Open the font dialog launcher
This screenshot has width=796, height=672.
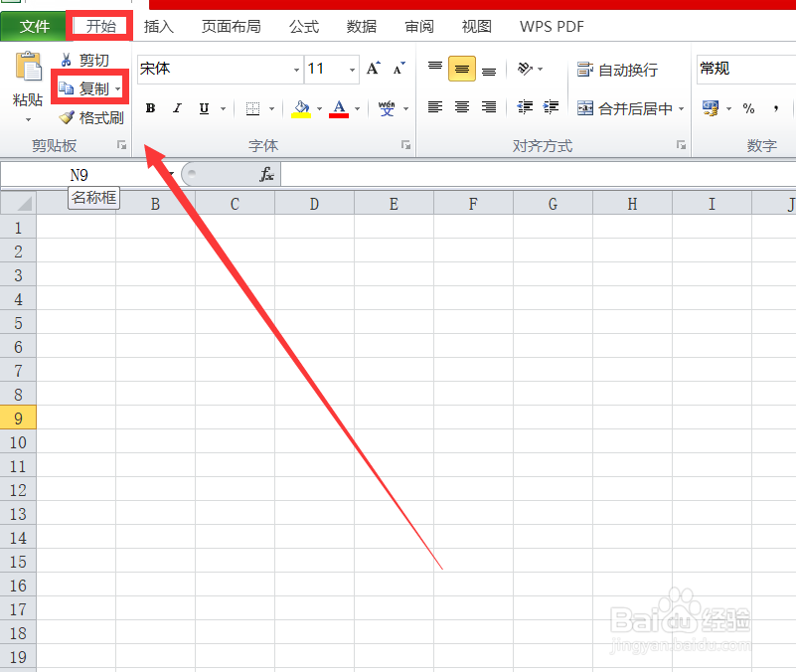[x=405, y=145]
